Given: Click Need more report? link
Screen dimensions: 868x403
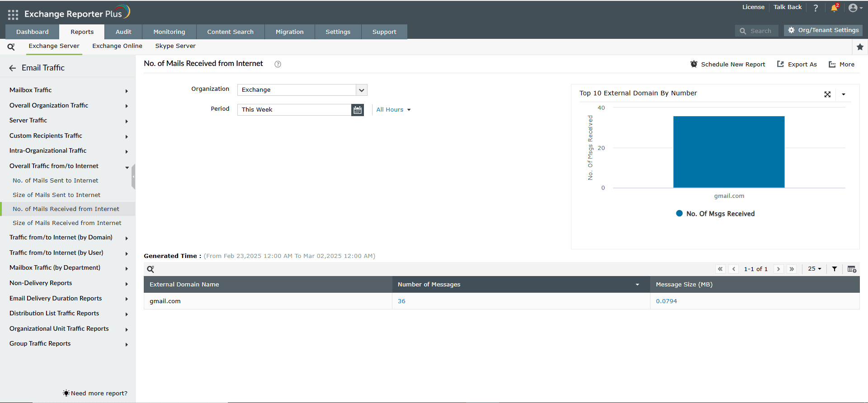Looking at the screenshot, I should pos(95,394).
